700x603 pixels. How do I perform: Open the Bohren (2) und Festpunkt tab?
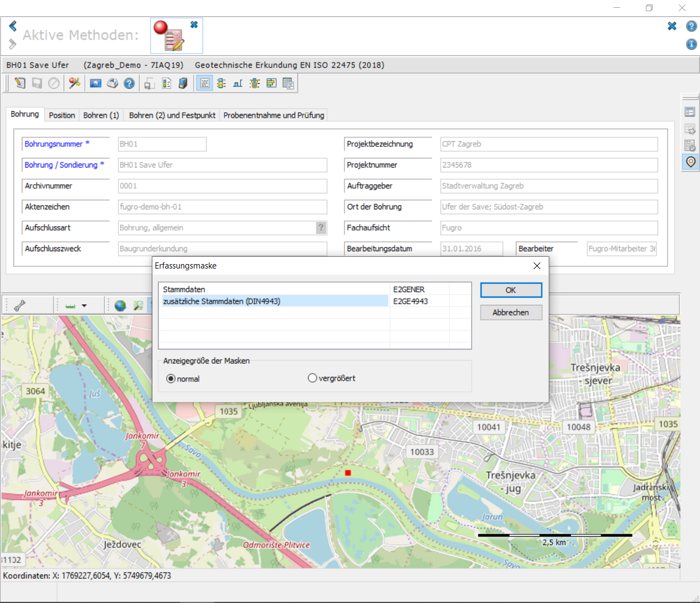(x=172, y=115)
